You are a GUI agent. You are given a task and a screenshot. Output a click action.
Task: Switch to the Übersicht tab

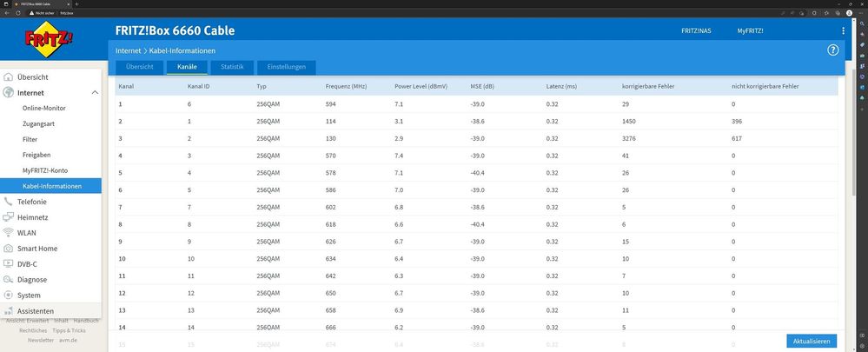(x=139, y=67)
